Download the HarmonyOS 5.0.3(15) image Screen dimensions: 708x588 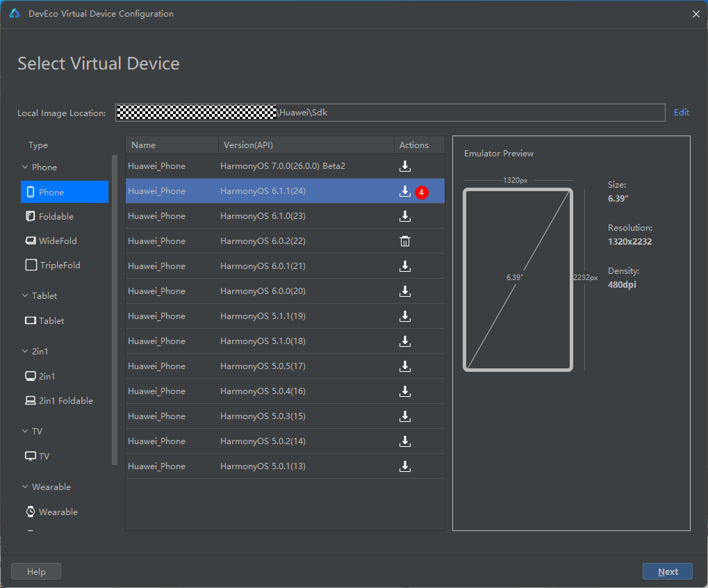[405, 416]
